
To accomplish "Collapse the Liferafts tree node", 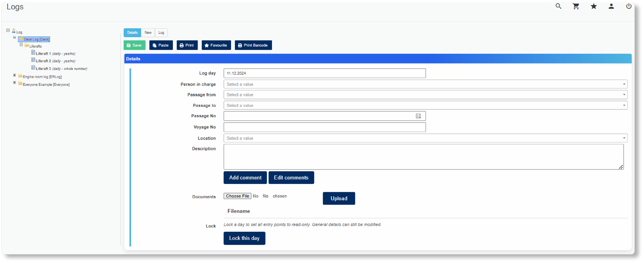I will 21,45.
